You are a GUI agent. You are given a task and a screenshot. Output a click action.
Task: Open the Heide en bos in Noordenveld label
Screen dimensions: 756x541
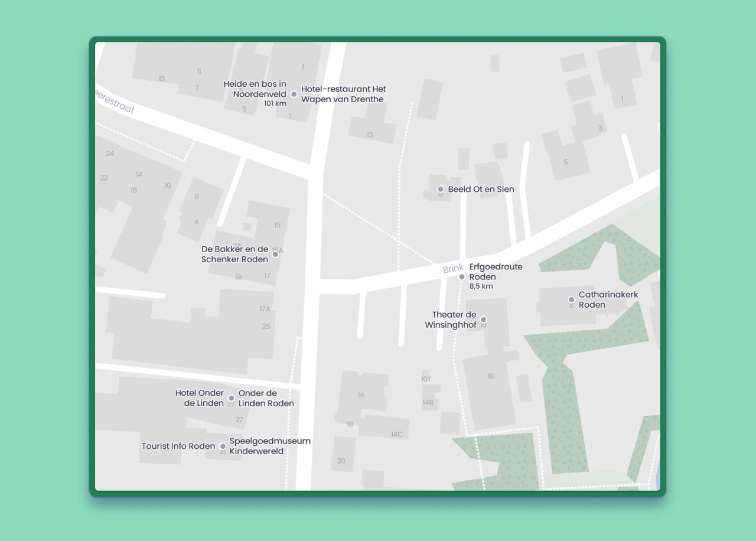pos(255,90)
